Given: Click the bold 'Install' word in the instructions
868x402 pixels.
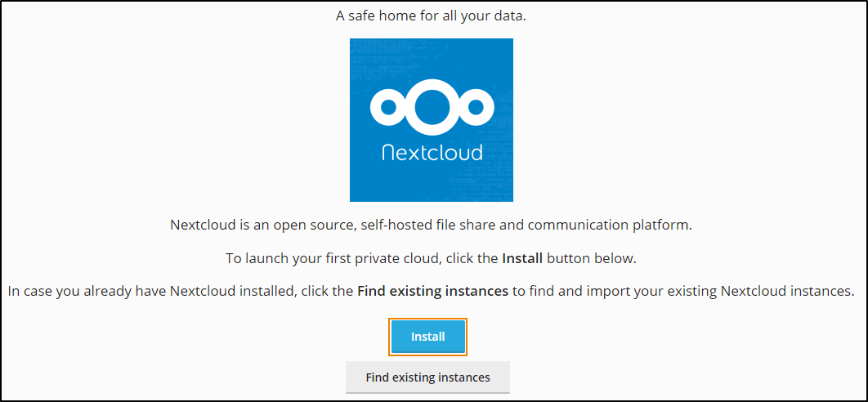Looking at the screenshot, I should (x=522, y=258).
